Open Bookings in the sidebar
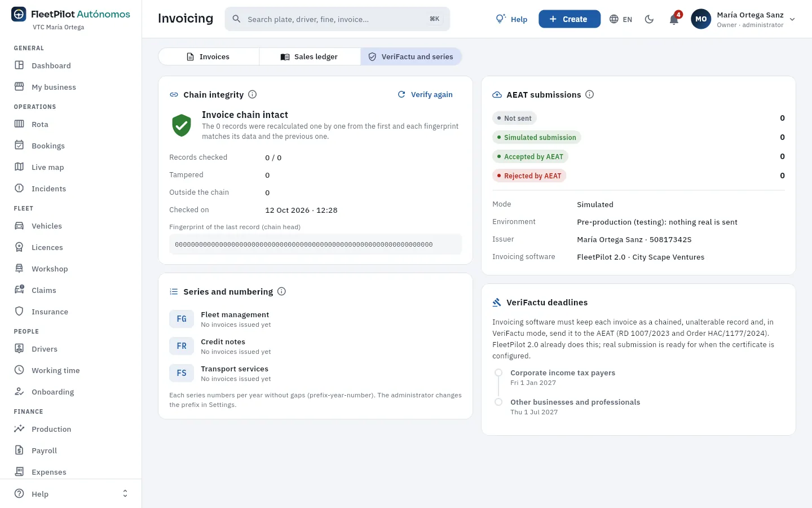Screen dimensions: 812x508 [x=70, y=146]
